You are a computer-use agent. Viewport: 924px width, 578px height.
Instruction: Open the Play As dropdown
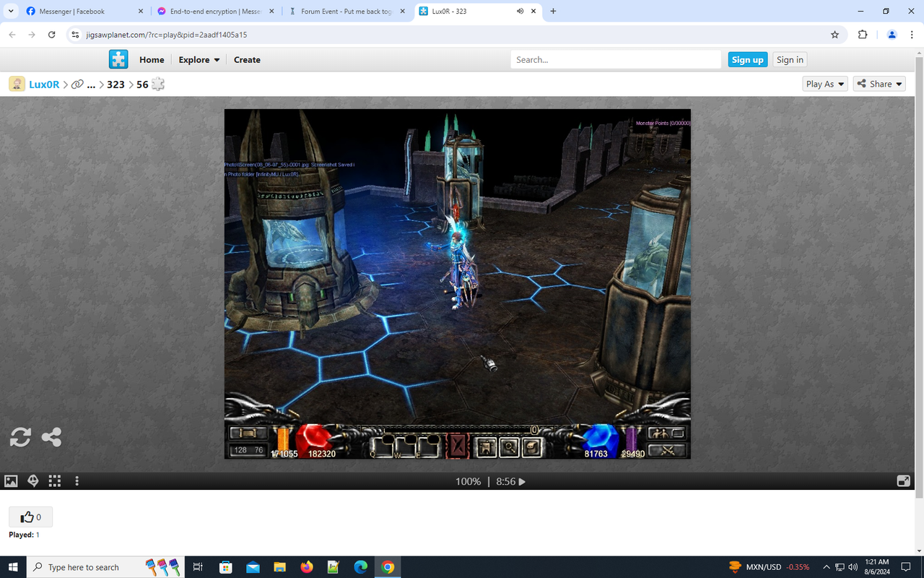pos(825,84)
